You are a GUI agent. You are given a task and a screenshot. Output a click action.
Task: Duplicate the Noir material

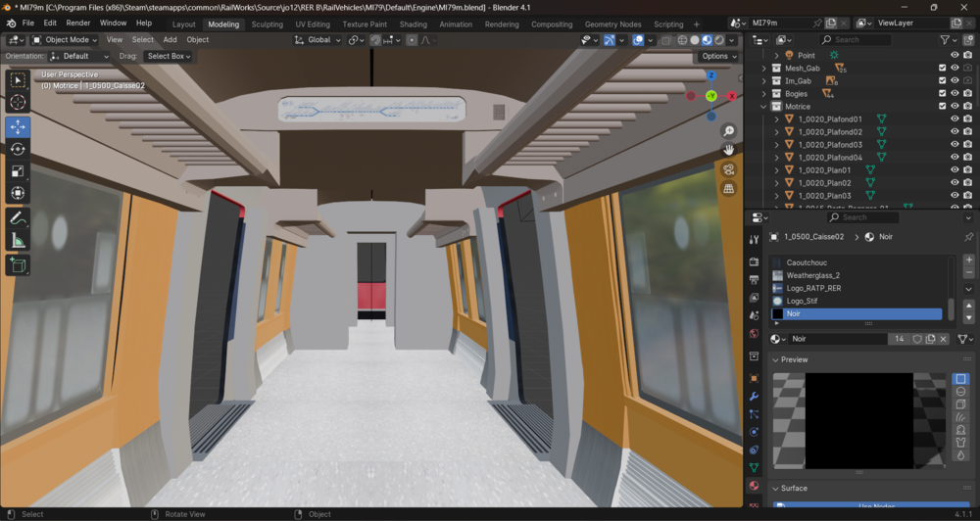coord(930,339)
